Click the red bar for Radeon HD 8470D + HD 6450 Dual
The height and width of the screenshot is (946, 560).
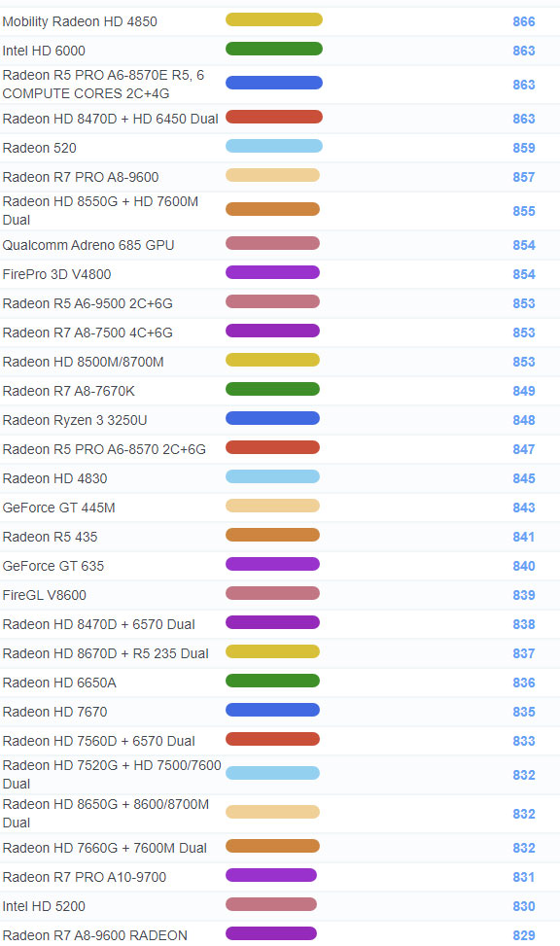pos(274,117)
